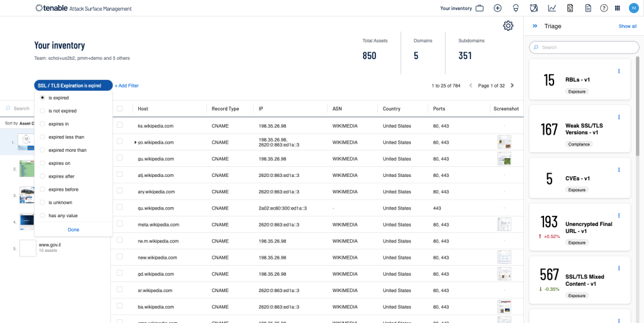The width and height of the screenshot is (644, 323).
Task: Click the Country column header
Action: (391, 109)
